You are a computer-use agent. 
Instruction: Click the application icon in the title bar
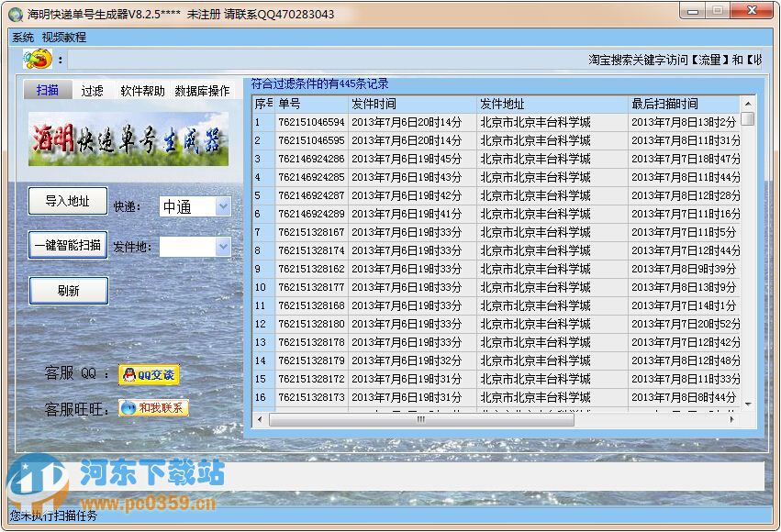click(15, 11)
